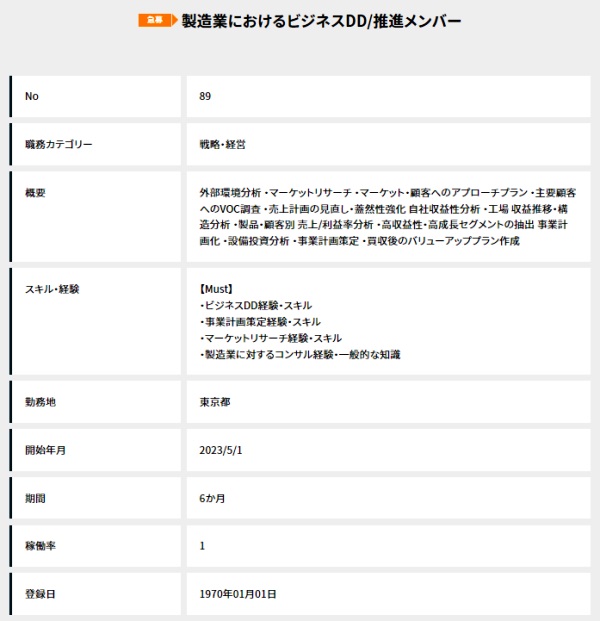Click the 概要 label
The image size is (600, 621).
[x=35, y=193]
